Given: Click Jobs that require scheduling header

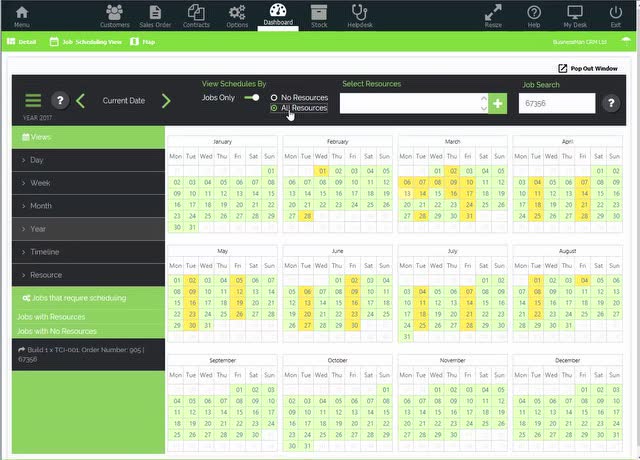Looking at the screenshot, I should point(88,298).
